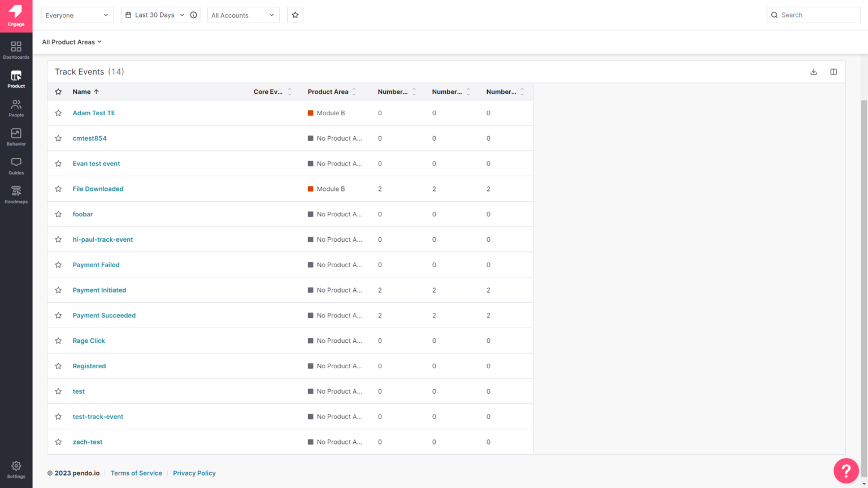This screenshot has width=868, height=488.
Task: Open the Dashboards section in the sidebar
Action: tap(16, 49)
